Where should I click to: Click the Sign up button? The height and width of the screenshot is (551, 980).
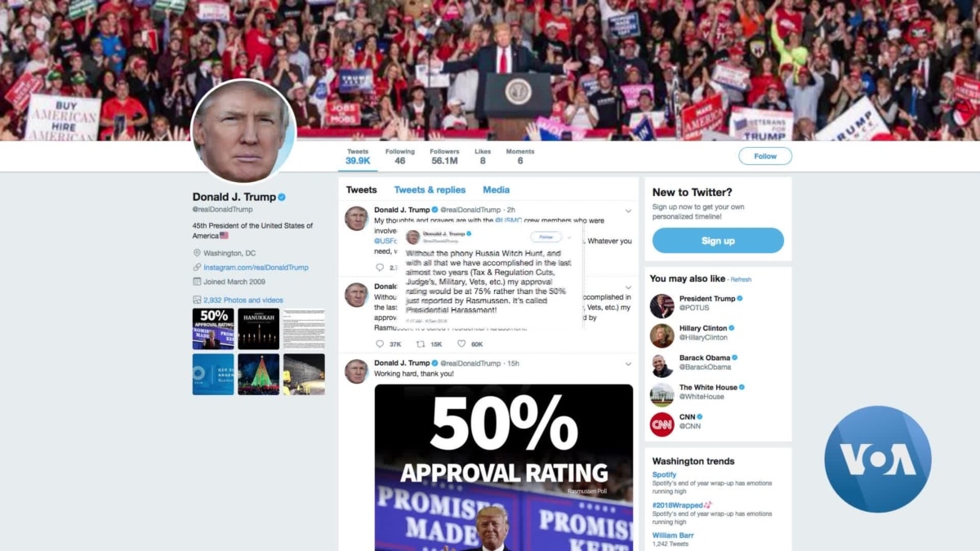(718, 241)
